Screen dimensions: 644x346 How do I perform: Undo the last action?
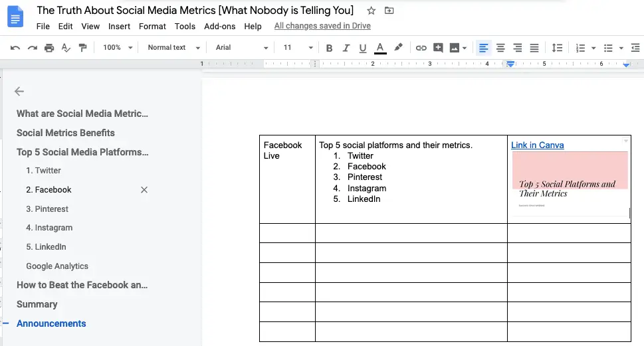pyautogui.click(x=15, y=48)
